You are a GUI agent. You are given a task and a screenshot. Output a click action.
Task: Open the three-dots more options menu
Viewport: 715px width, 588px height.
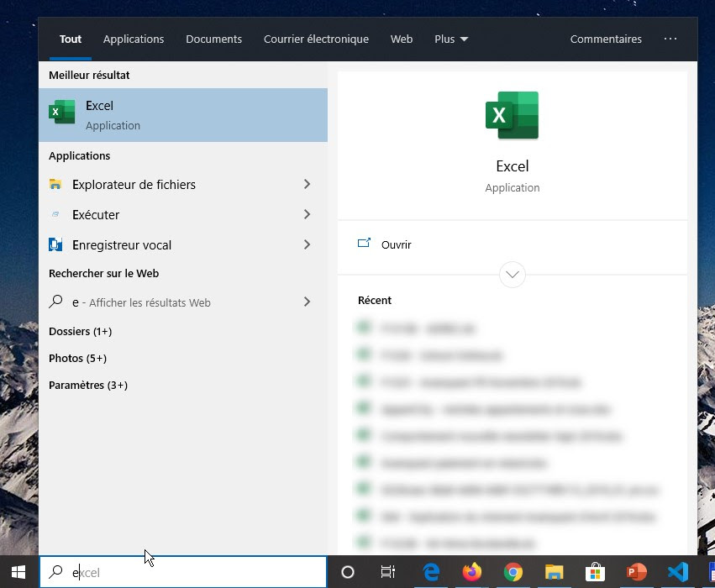coord(670,39)
